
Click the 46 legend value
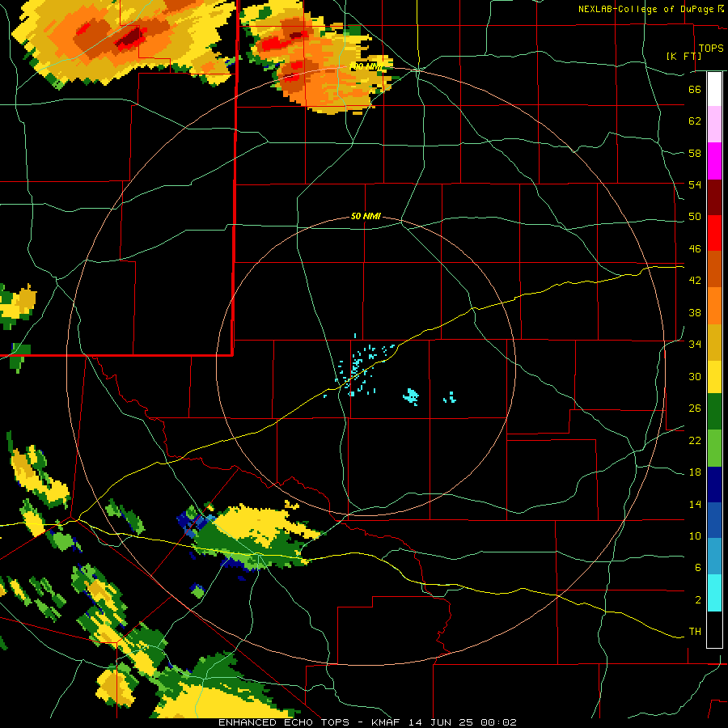click(695, 249)
